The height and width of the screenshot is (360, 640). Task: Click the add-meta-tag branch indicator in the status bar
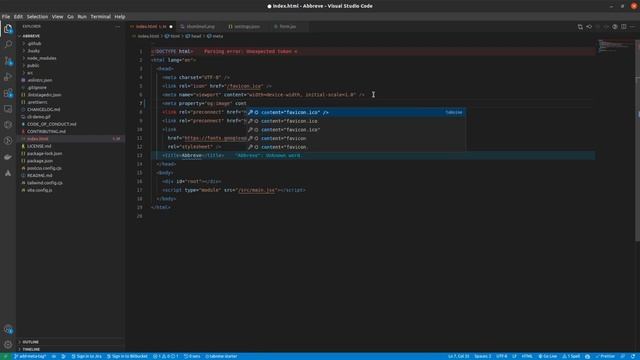30,356
